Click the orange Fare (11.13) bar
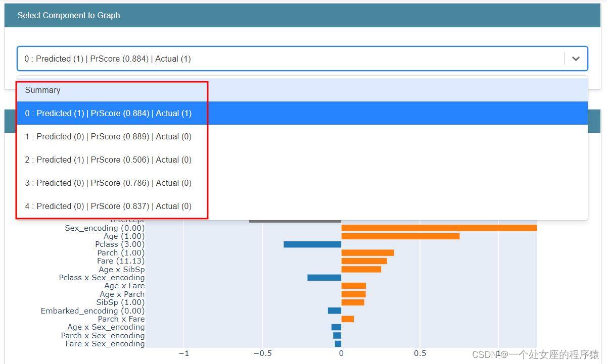Viewport: 607px width, 364px height. pyautogui.click(x=364, y=261)
